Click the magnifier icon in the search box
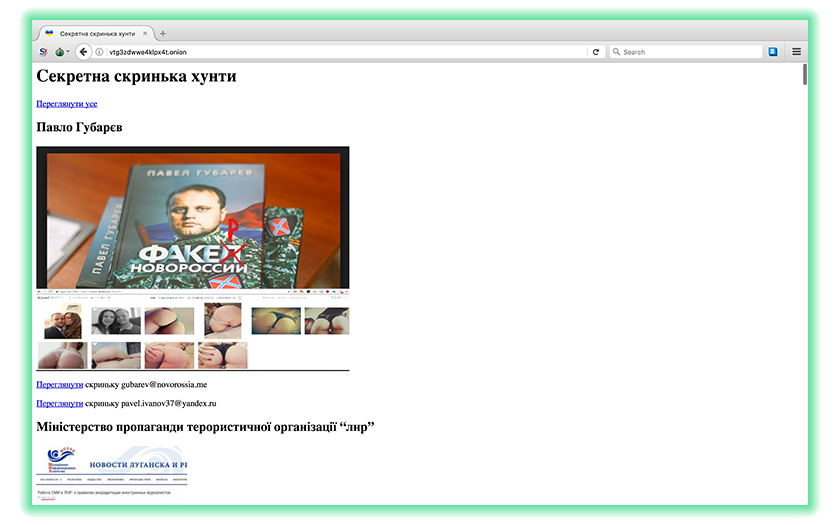This screenshot has width=840, height=525. (x=616, y=52)
